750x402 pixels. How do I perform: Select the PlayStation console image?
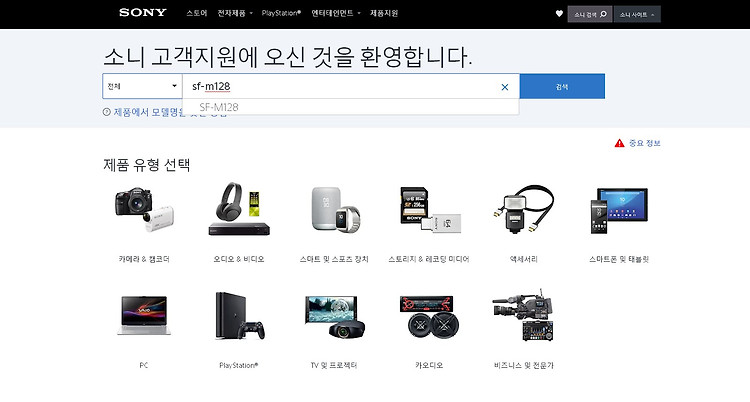(x=240, y=316)
